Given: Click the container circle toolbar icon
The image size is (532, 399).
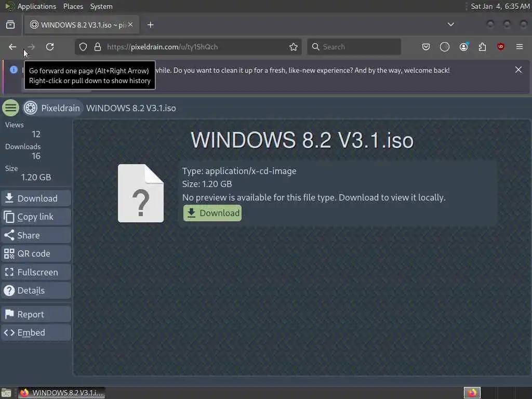Looking at the screenshot, I should (445, 47).
